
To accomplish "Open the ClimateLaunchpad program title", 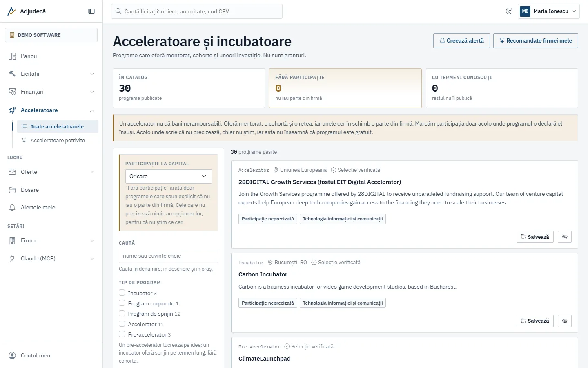I will tap(265, 359).
